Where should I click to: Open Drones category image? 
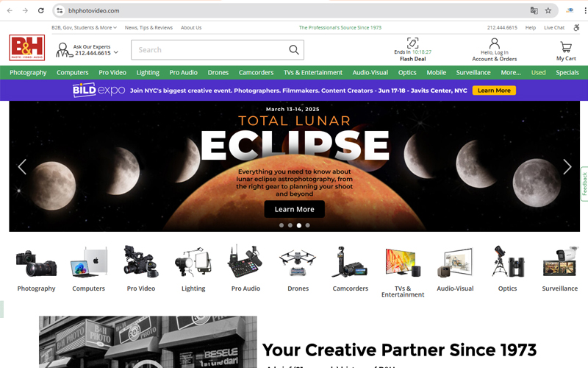tap(298, 263)
